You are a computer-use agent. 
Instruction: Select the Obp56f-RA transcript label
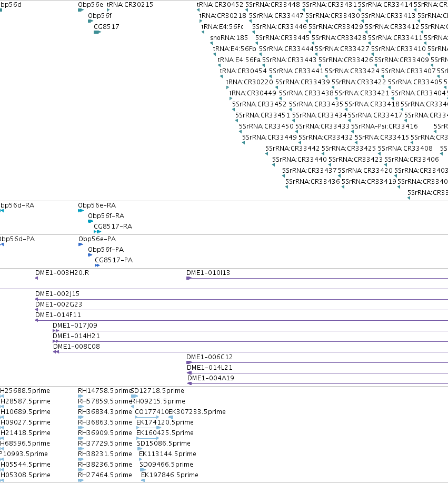pyautogui.click(x=106, y=216)
